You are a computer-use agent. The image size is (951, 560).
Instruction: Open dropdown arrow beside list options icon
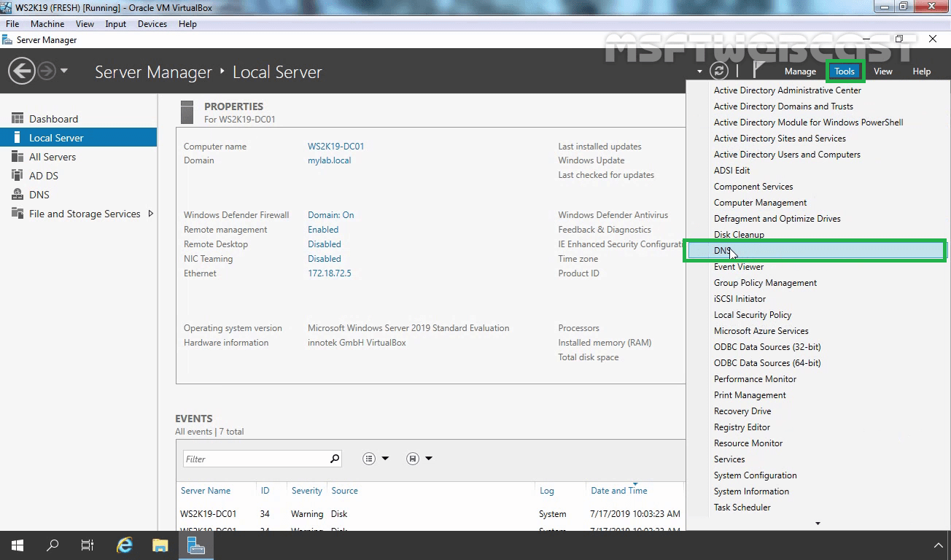[385, 459]
